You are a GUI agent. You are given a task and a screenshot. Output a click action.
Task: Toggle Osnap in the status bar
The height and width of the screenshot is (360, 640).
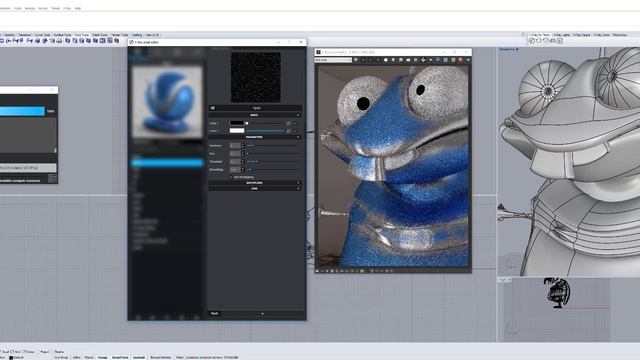click(x=102, y=357)
